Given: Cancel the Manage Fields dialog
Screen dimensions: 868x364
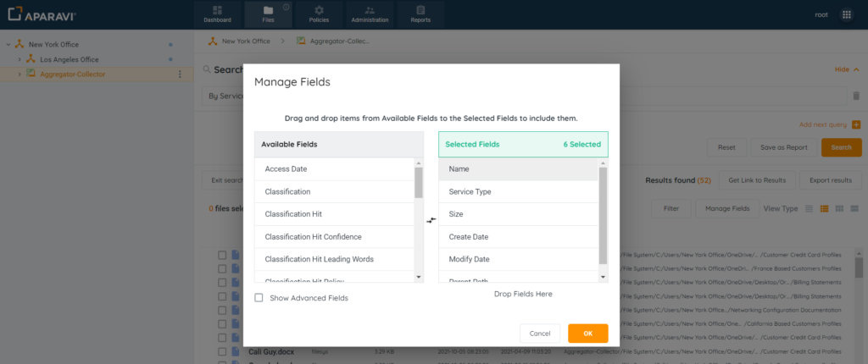Looking at the screenshot, I should [x=540, y=334].
